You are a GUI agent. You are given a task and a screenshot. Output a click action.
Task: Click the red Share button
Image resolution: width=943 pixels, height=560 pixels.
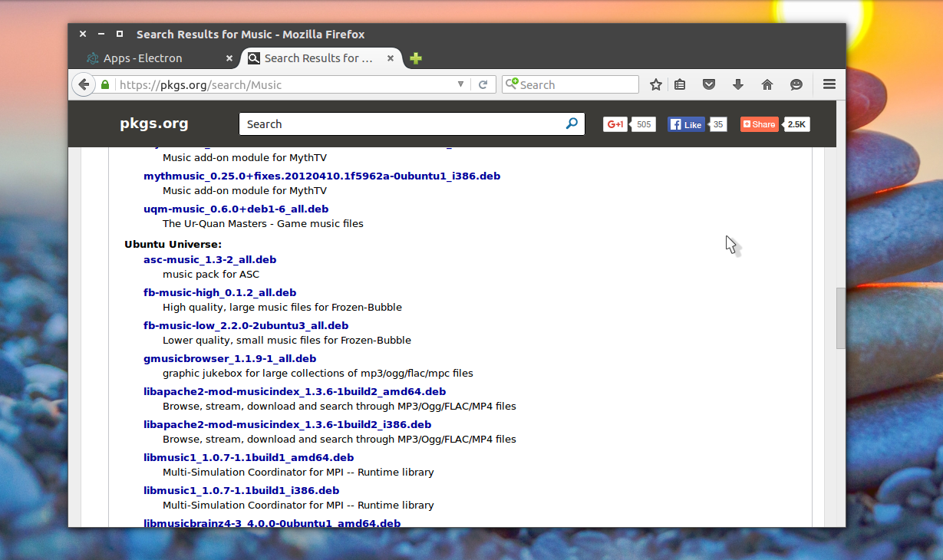point(760,124)
